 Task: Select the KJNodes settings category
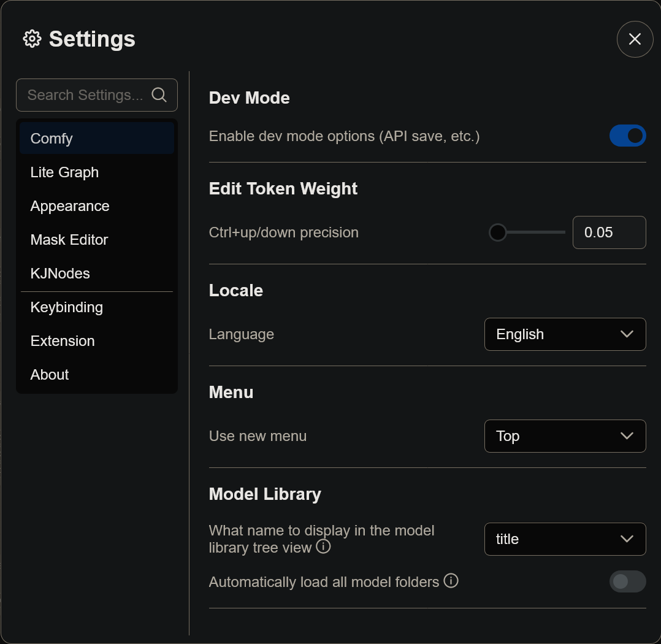point(59,274)
